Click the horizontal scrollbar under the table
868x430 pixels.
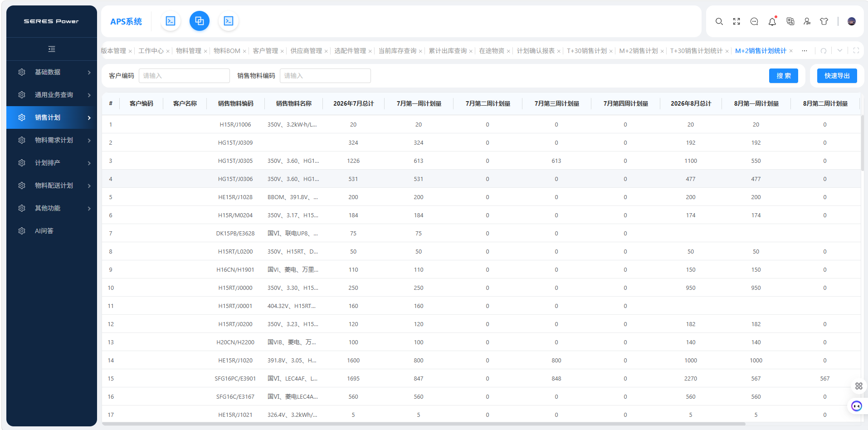[x=424, y=424]
